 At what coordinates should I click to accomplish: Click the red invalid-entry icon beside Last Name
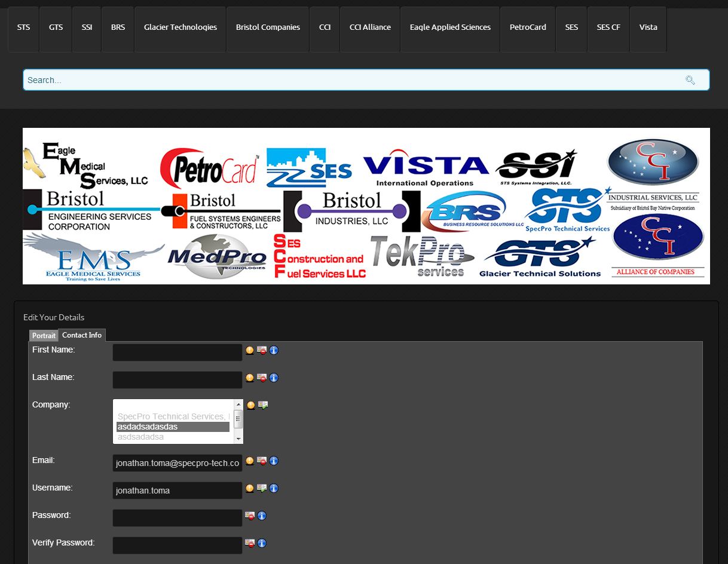[262, 378]
